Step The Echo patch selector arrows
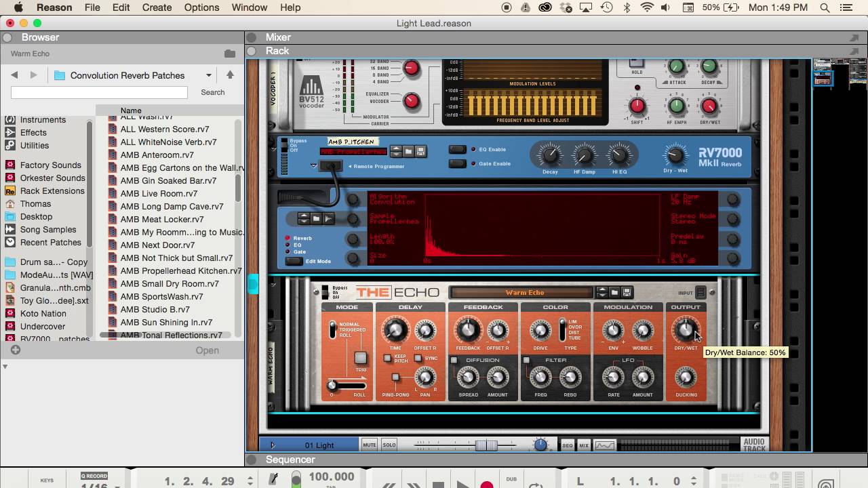The height and width of the screenshot is (488, 868). 601,293
